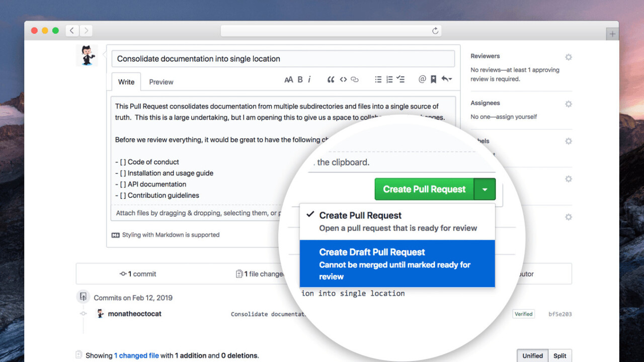Expand the arrow beside Create Pull Request

point(485,190)
